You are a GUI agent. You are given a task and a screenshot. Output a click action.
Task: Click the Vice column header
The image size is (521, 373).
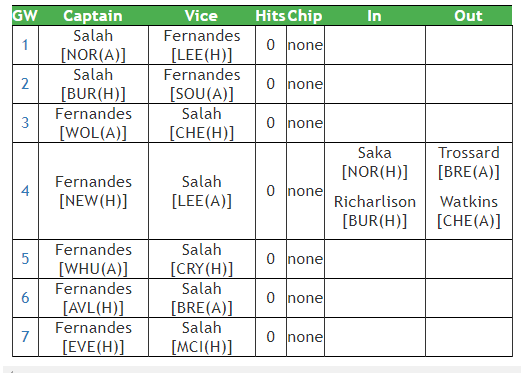[x=201, y=16]
